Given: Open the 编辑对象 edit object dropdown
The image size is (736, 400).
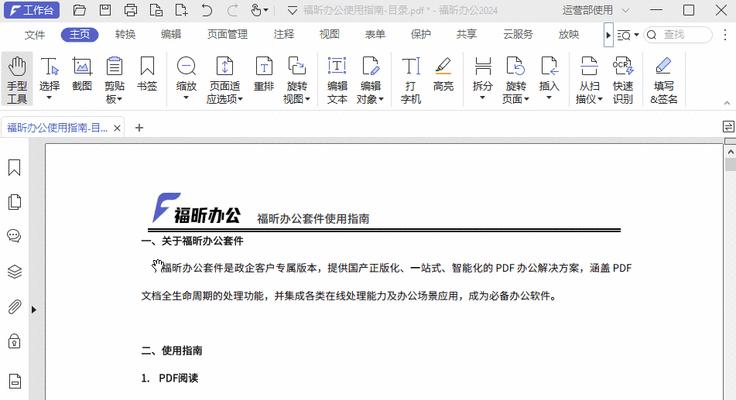Looking at the screenshot, I should coord(370,79).
